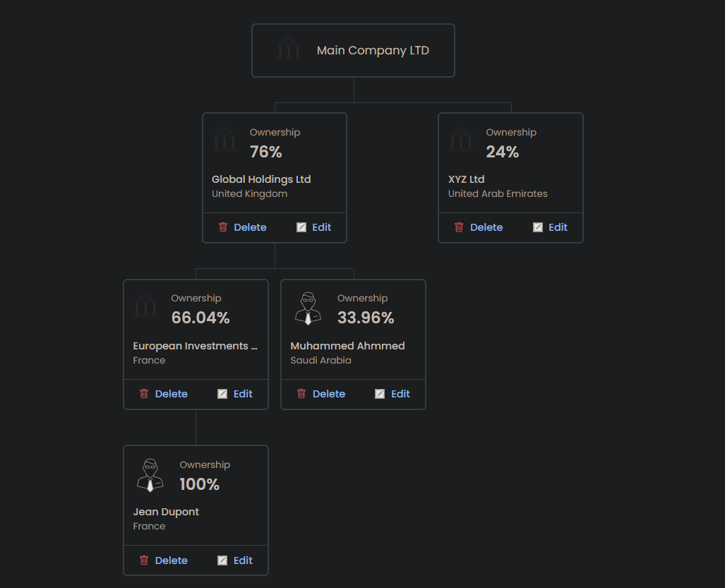Click the person avatar icon for Jean Dupont
This screenshot has width=725, height=588.
(150, 475)
